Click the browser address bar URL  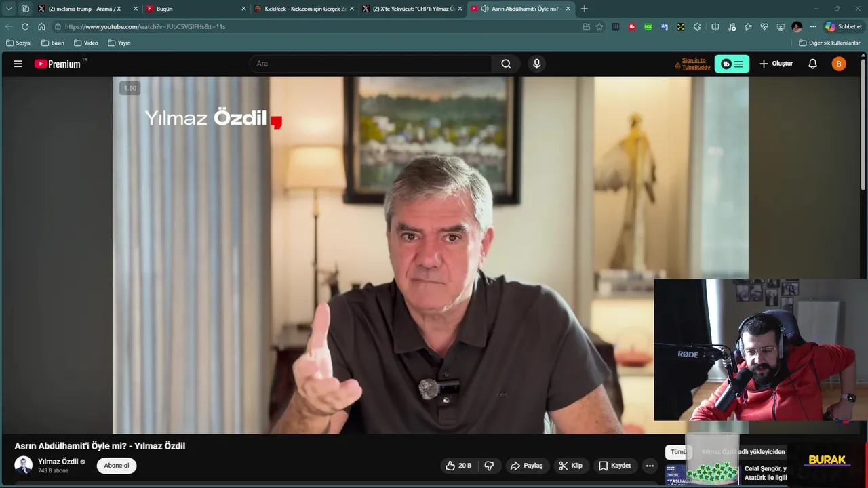145,26
